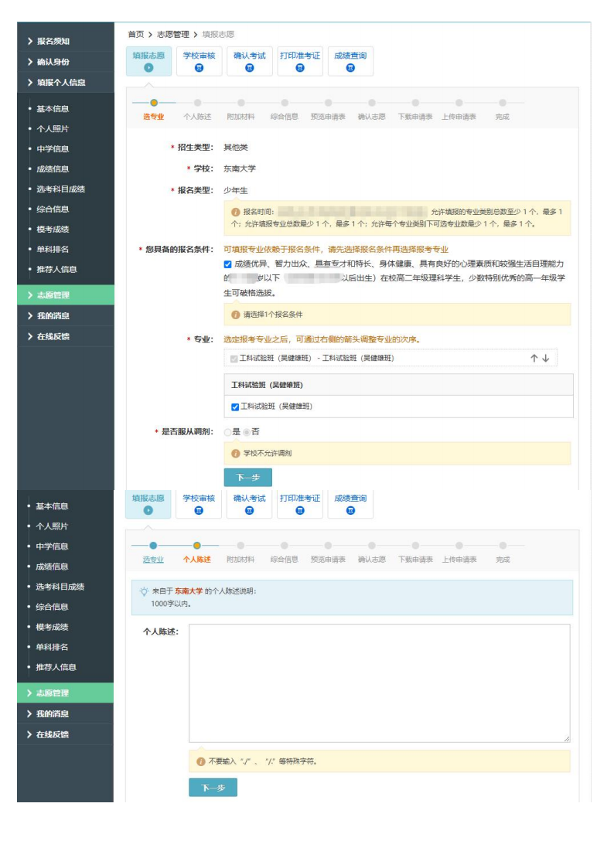Screen dimensions: 614x868
Task: Expand 我的消息 in the lower screenshot sidebar
Action: click(x=65, y=713)
